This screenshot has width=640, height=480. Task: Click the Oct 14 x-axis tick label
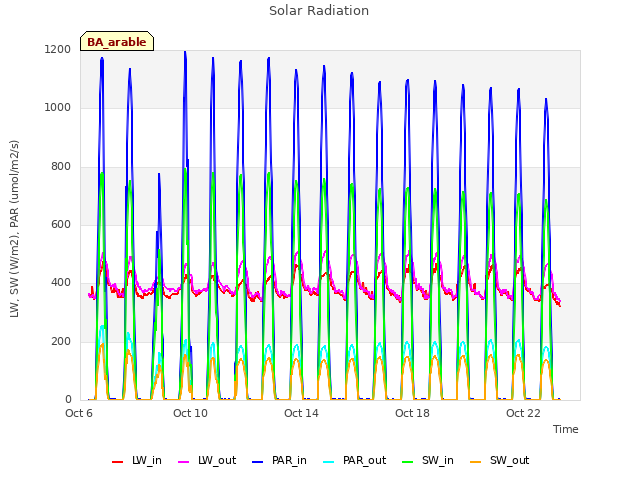(301, 413)
